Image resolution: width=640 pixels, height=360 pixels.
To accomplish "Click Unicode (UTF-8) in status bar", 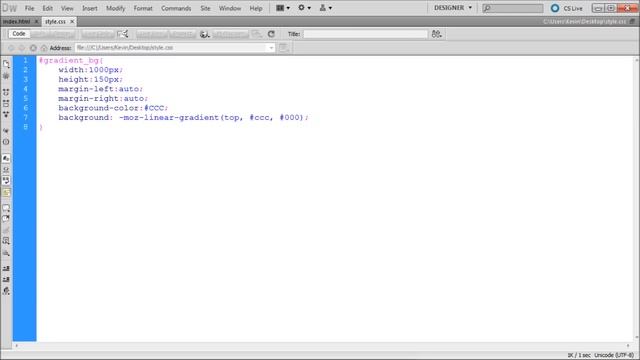I will (x=614, y=356).
